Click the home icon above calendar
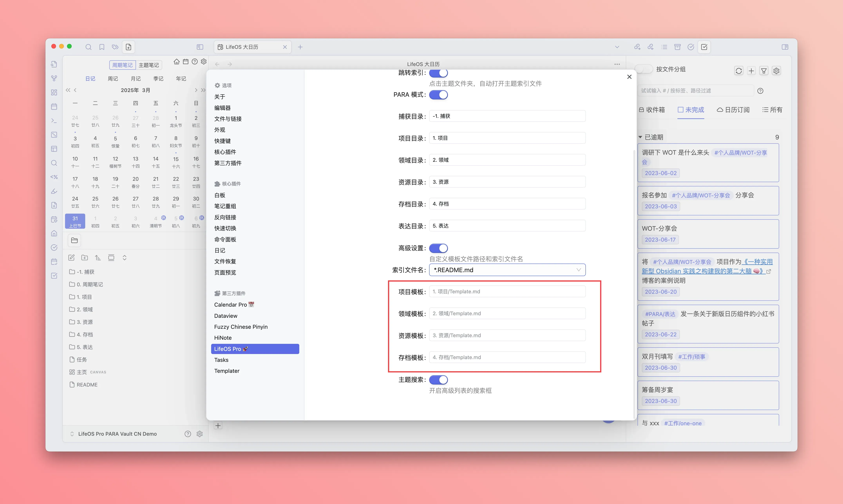 coord(176,62)
